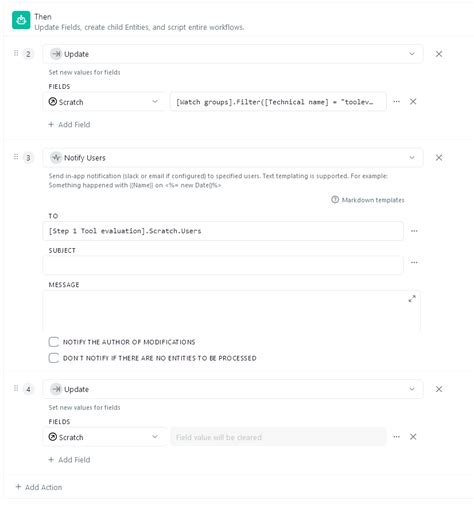Check Don't notify if no entities processed
Screen dimensions: 474x506
coord(54,358)
